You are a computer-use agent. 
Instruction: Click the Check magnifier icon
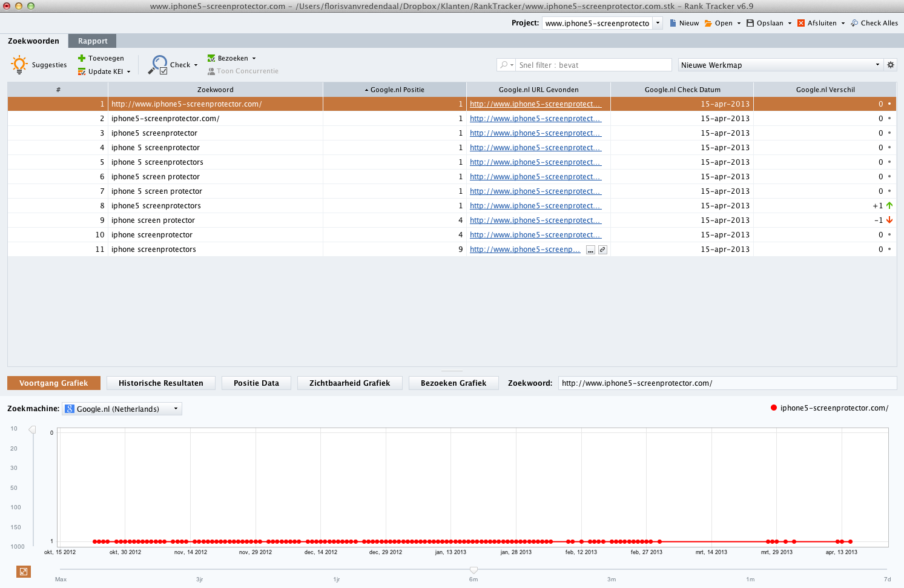[158, 65]
